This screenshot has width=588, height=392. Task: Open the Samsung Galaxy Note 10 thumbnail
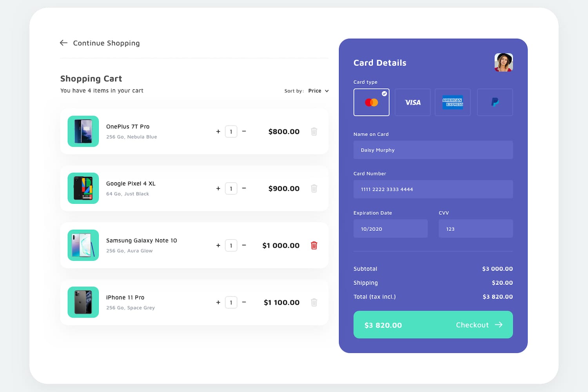coord(83,245)
